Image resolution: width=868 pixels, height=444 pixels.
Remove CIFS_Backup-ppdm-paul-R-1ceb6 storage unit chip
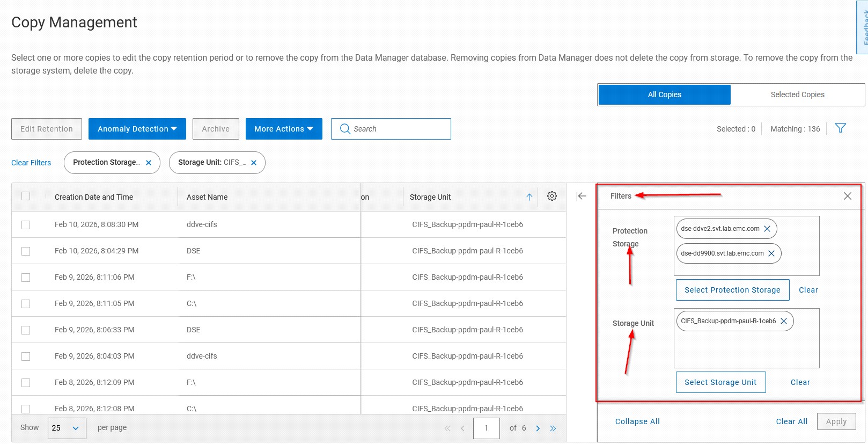coord(784,321)
